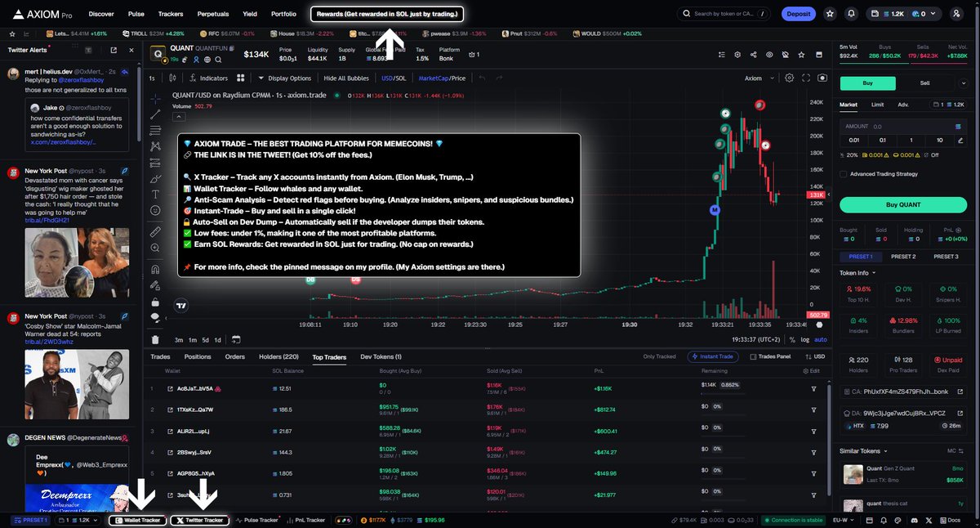
Task: Take a chart snapshot with camera icon
Action: 822,78
